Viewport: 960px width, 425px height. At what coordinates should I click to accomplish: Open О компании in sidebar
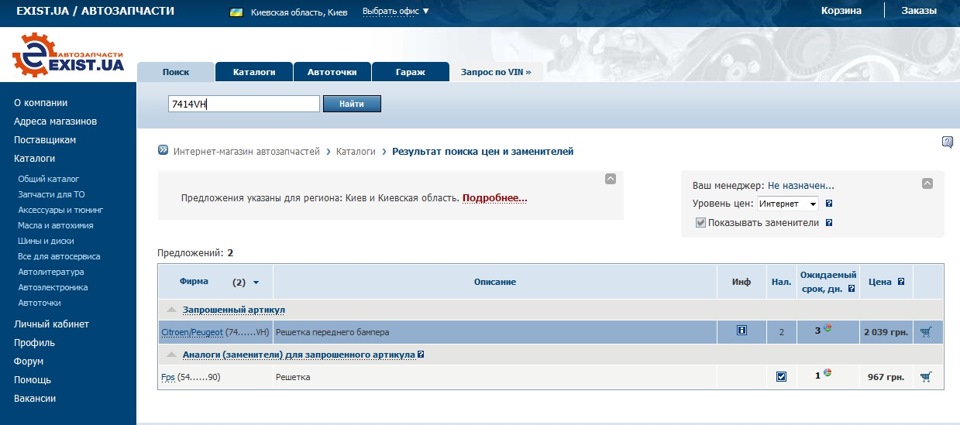(40, 103)
